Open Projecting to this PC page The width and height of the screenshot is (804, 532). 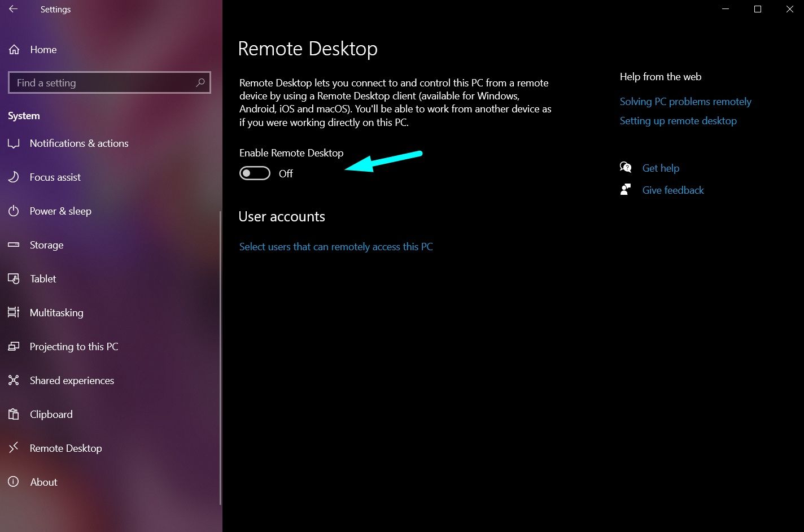coord(74,347)
